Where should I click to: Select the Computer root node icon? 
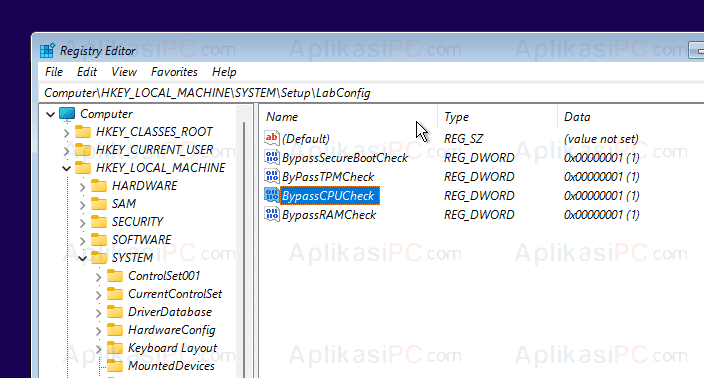coord(67,114)
